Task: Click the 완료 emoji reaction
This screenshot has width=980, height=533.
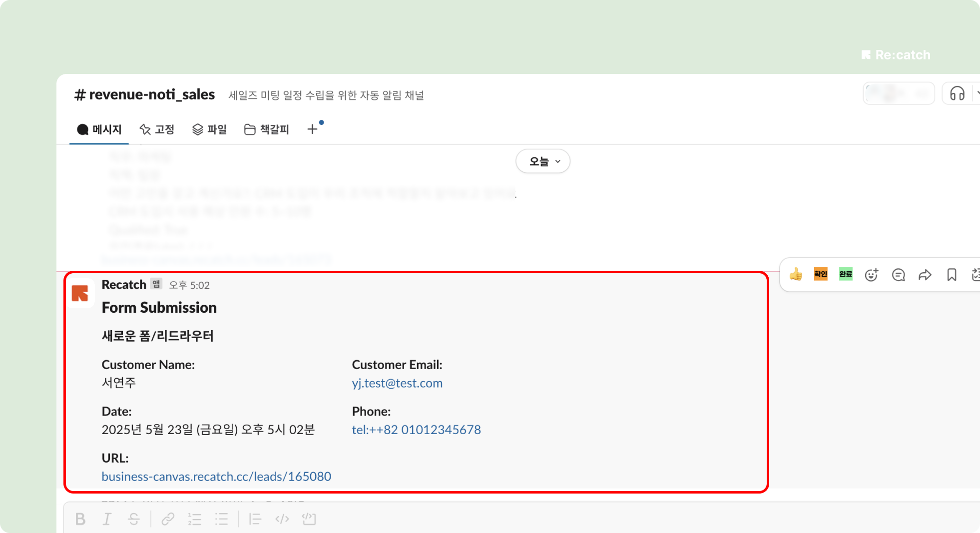Action: click(x=846, y=274)
